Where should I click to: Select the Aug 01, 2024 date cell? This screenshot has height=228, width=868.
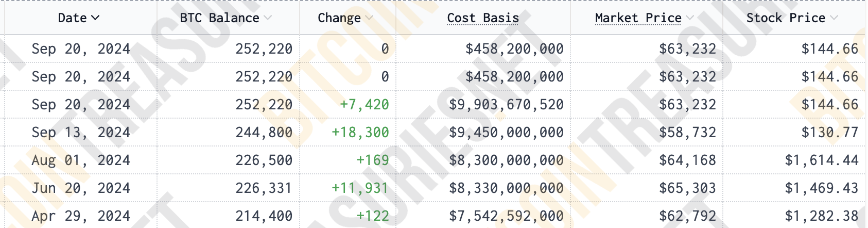(81, 160)
